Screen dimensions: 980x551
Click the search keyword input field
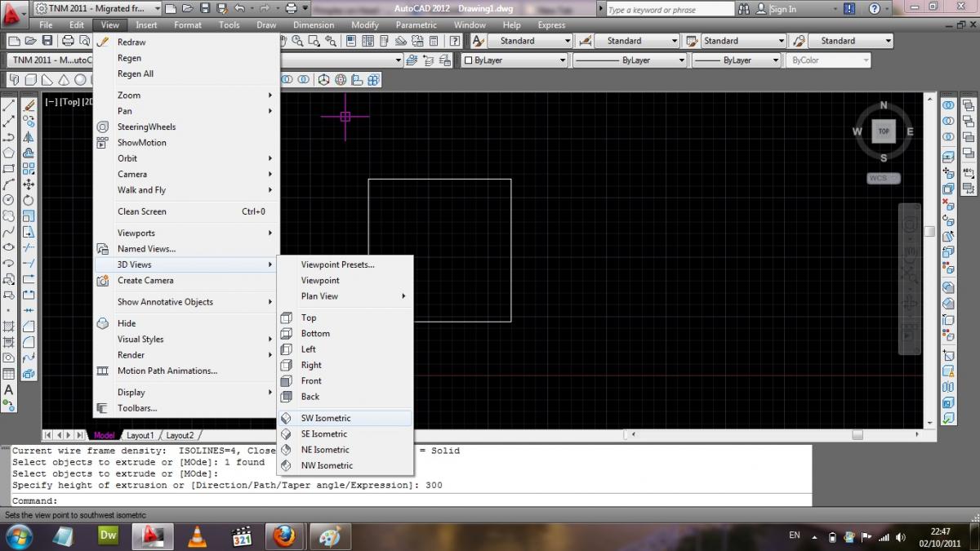point(670,9)
